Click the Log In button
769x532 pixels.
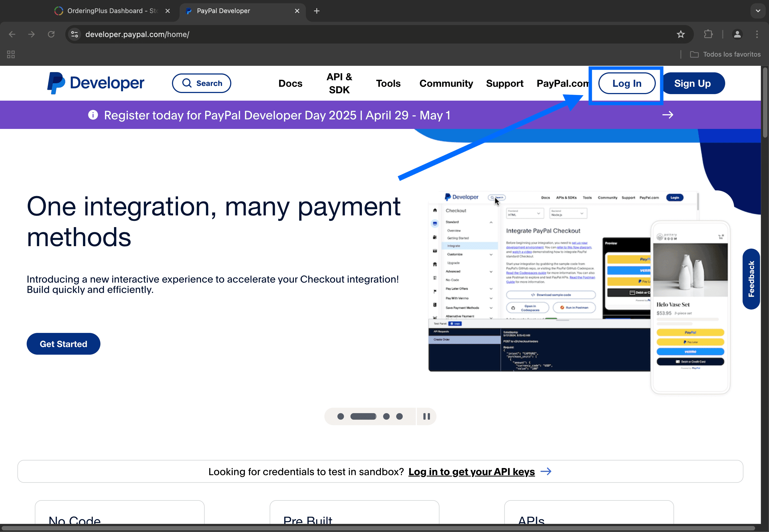pyautogui.click(x=627, y=83)
